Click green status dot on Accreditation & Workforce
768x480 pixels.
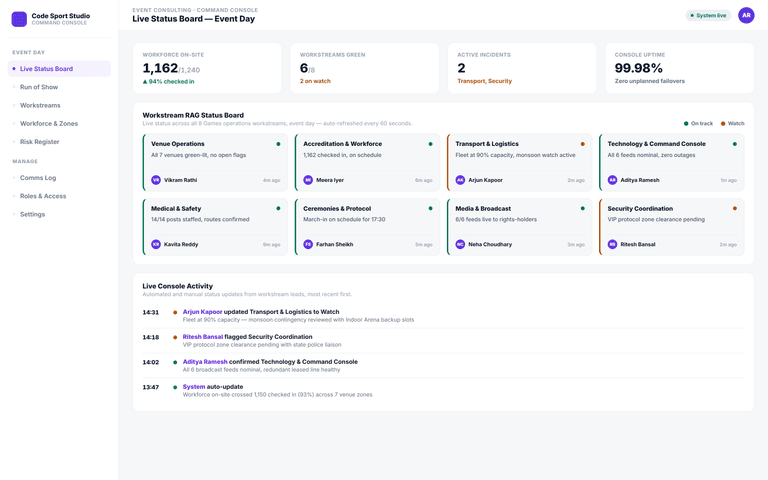431,144
